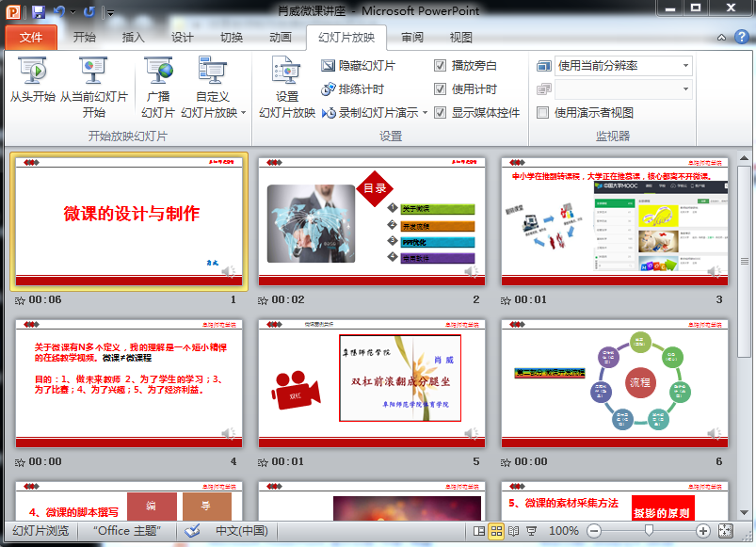The image size is (756, 547).
Task: Select slide 5 thumbnail with camera graphic
Action: tap(372, 383)
